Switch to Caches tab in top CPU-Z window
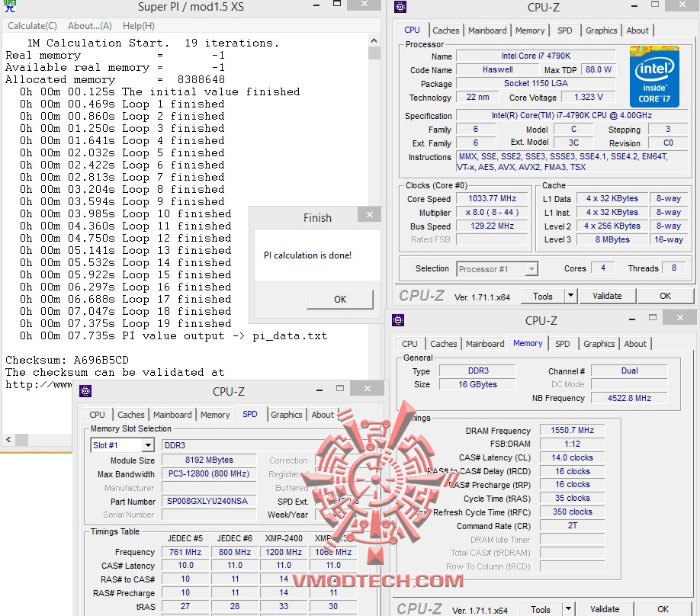 click(x=445, y=30)
